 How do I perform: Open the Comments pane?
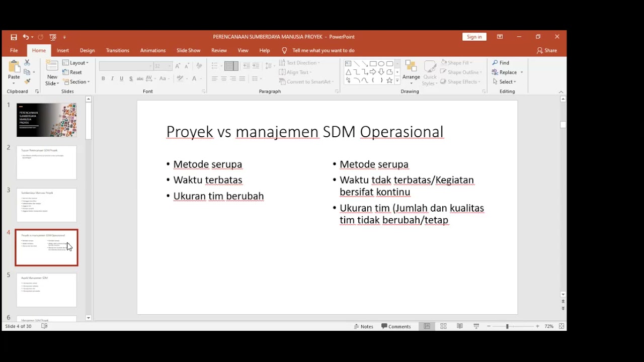[x=396, y=326]
